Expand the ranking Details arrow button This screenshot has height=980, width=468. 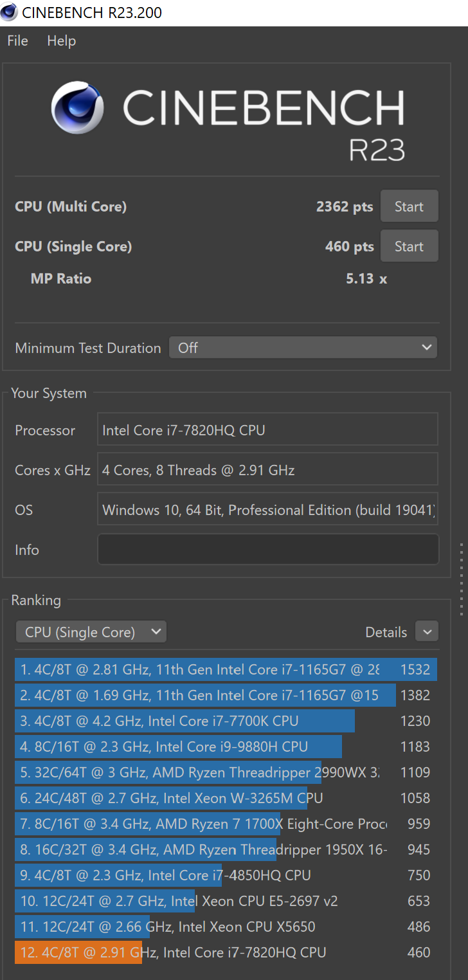point(427,631)
